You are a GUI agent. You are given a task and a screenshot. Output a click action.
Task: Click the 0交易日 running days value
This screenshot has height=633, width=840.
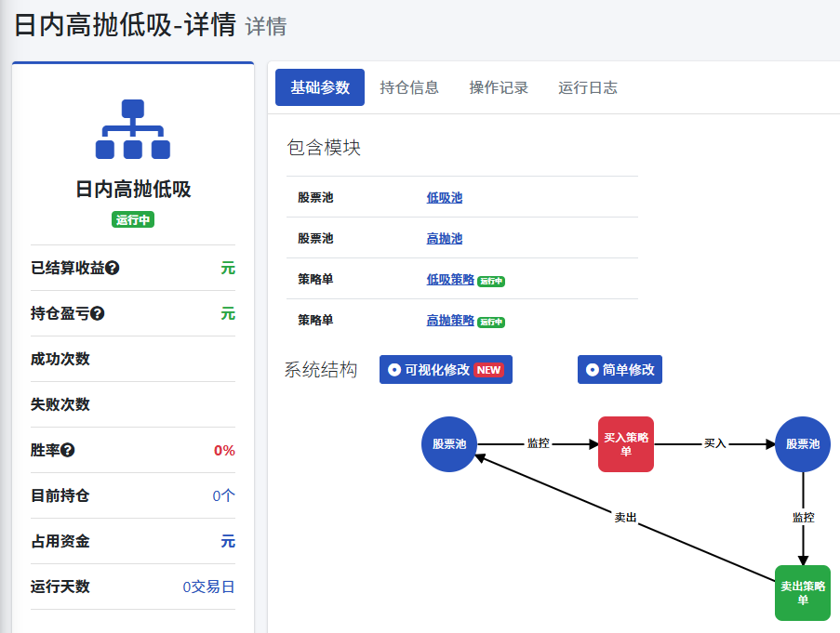point(209,587)
